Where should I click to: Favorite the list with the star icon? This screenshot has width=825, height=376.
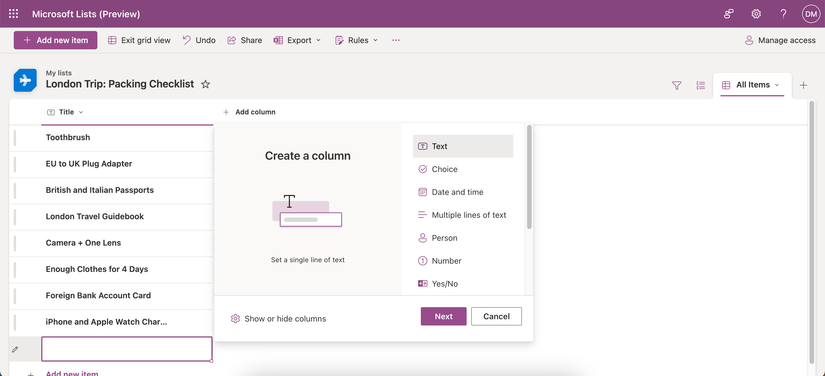click(x=206, y=84)
